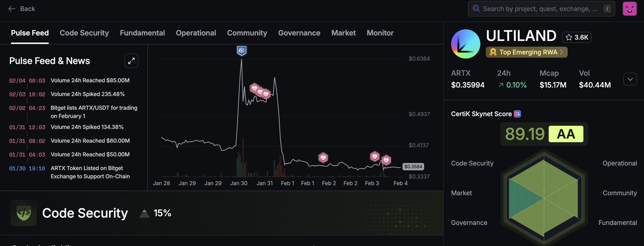Open the 'Volume 24h Spiked 134.38%' news item
The height and width of the screenshot is (246, 644).
click(87, 127)
